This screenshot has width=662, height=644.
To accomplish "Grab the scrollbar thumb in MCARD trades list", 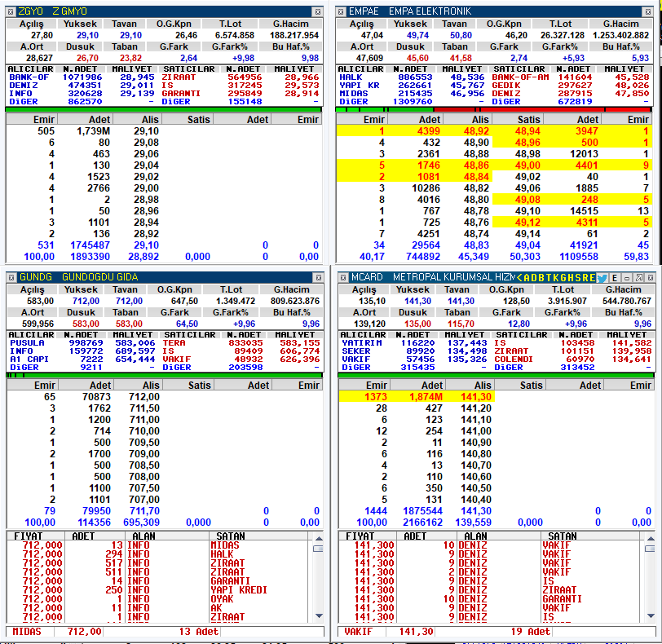I will 651,549.
